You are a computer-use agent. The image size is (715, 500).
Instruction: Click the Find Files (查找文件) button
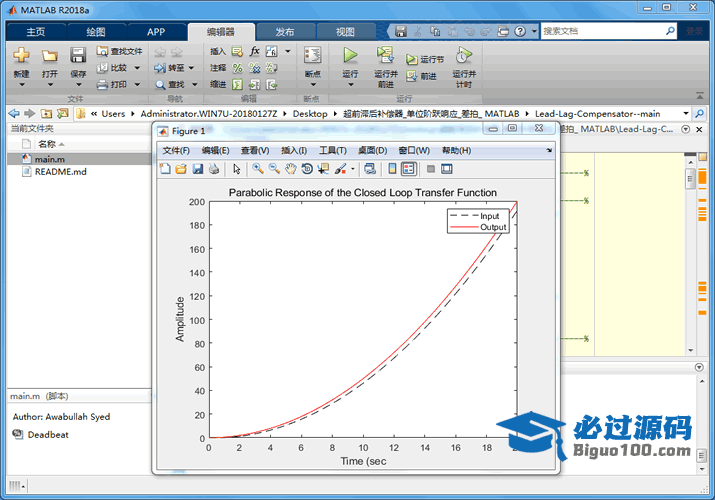119,51
